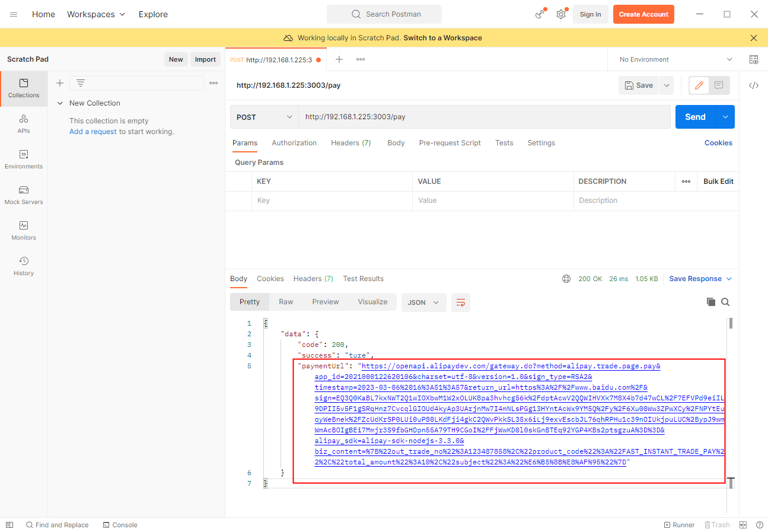Switch to response Cookies tab
The image size is (768, 532).
pos(270,279)
